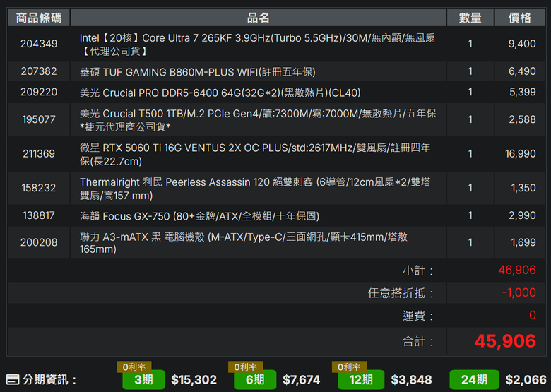Click the price 5,399
The image size is (551, 392).
522,92
